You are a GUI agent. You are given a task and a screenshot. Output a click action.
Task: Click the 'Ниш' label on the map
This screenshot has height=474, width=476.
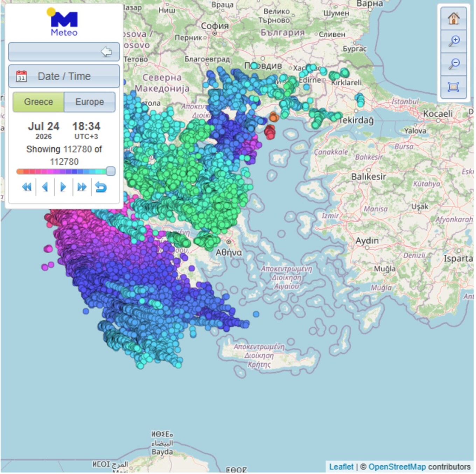point(167,10)
